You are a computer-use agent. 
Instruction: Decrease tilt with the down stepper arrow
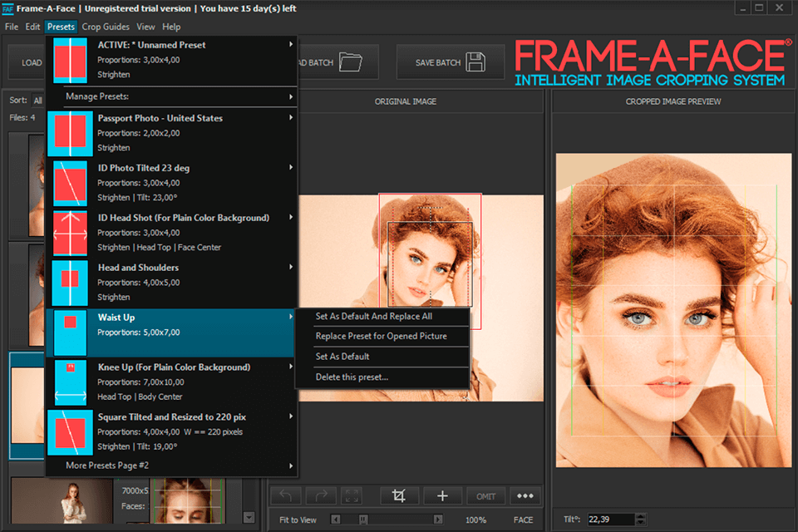[x=641, y=523]
